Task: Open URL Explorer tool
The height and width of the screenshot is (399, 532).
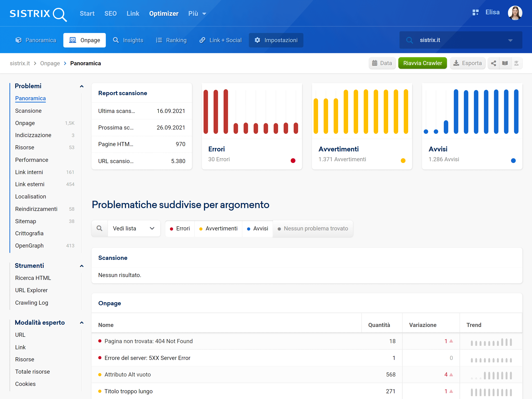Action: (x=31, y=290)
